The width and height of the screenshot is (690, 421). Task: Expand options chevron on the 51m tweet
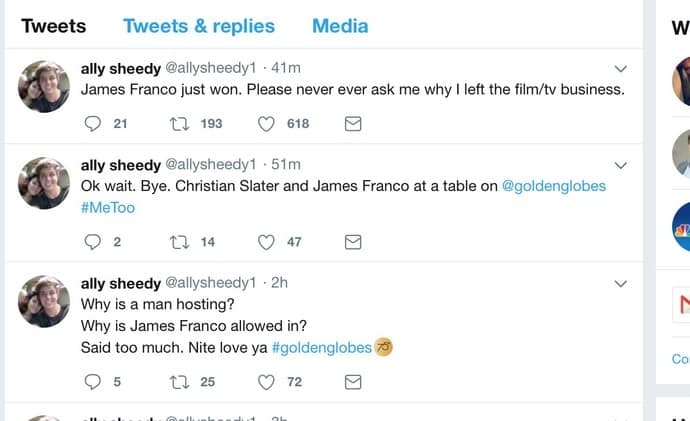coord(620,165)
